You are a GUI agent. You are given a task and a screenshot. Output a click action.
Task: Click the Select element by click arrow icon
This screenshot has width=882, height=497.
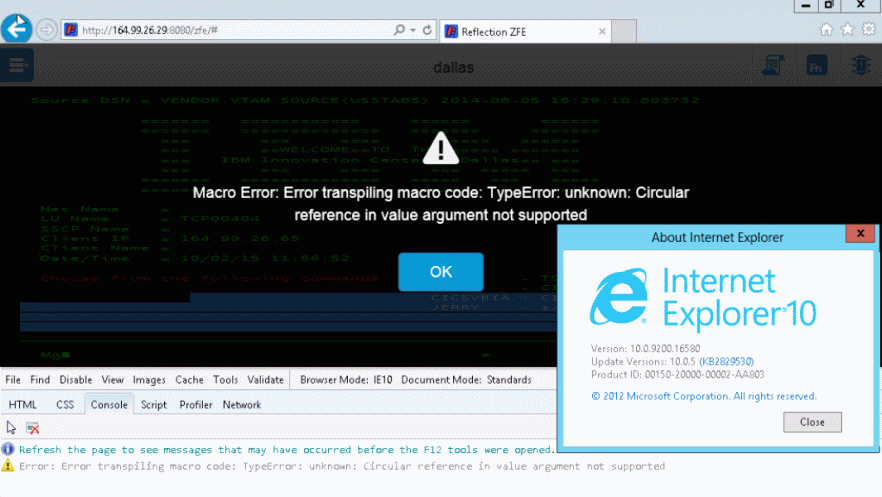[11, 428]
